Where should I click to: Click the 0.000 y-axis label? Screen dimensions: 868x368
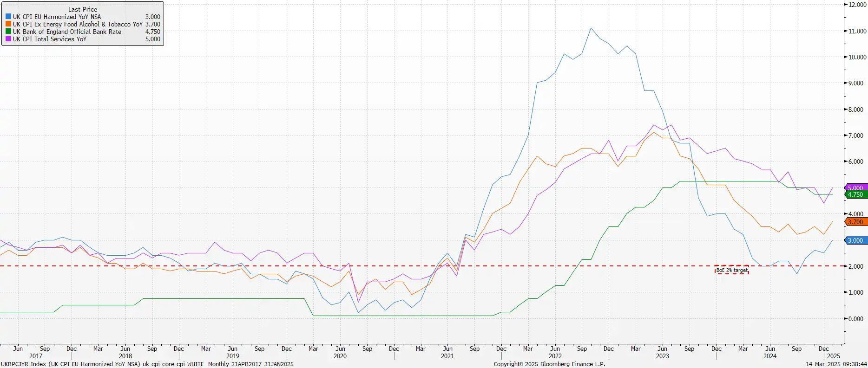tap(856, 319)
